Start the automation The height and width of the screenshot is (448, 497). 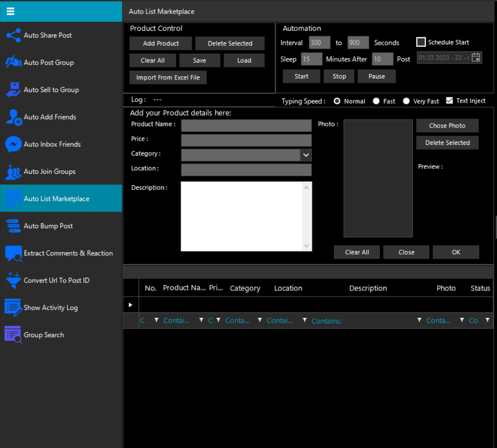[302, 76]
